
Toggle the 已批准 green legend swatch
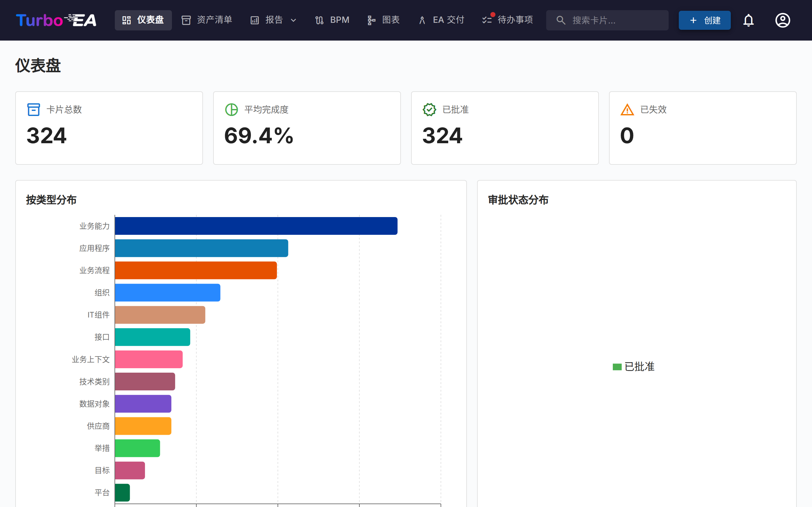(x=617, y=367)
